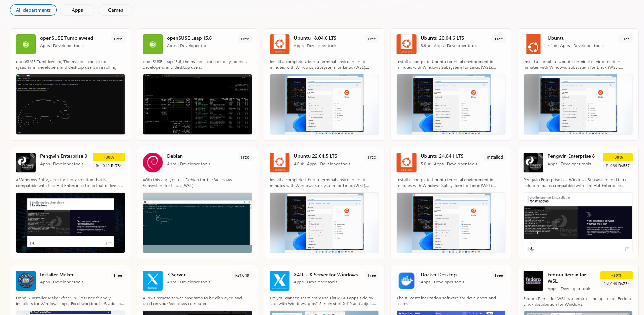Image resolution: width=644 pixels, height=315 pixels.
Task: Open the openSUSE Tumbleweed terminal screenshot
Action: [x=70, y=105]
